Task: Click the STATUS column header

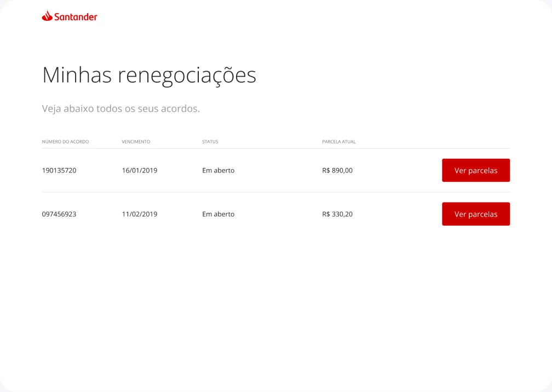Action: (x=210, y=141)
